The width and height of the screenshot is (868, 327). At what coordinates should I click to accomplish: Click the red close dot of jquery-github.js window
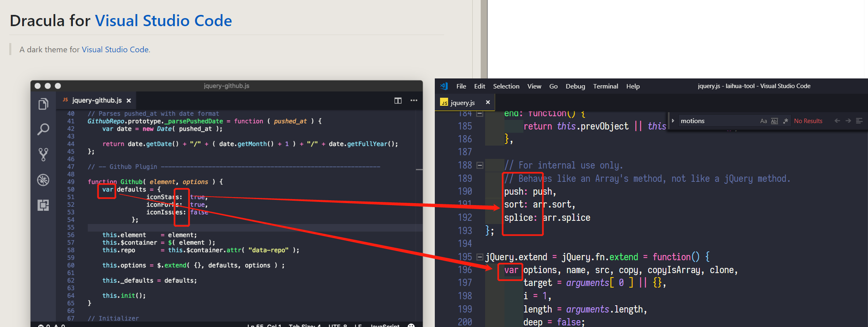[38, 86]
